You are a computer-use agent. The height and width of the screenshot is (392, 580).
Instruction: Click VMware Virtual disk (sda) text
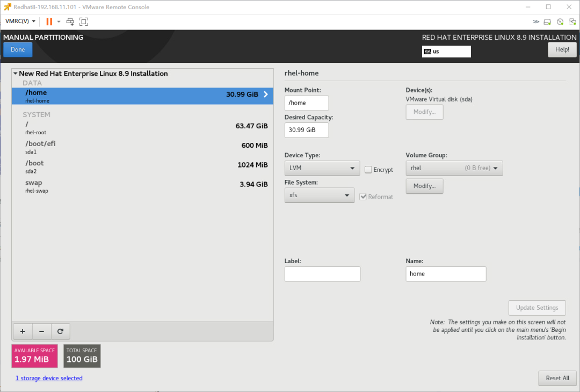[x=439, y=99]
